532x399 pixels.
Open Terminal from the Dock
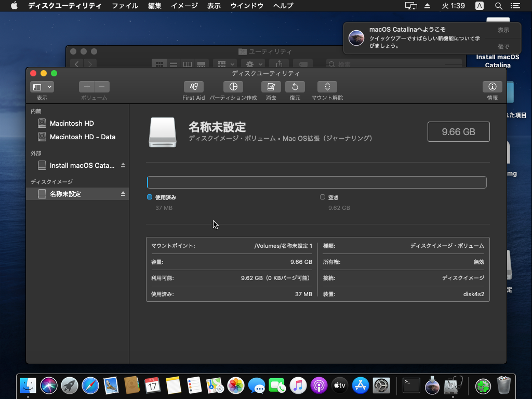click(411, 386)
